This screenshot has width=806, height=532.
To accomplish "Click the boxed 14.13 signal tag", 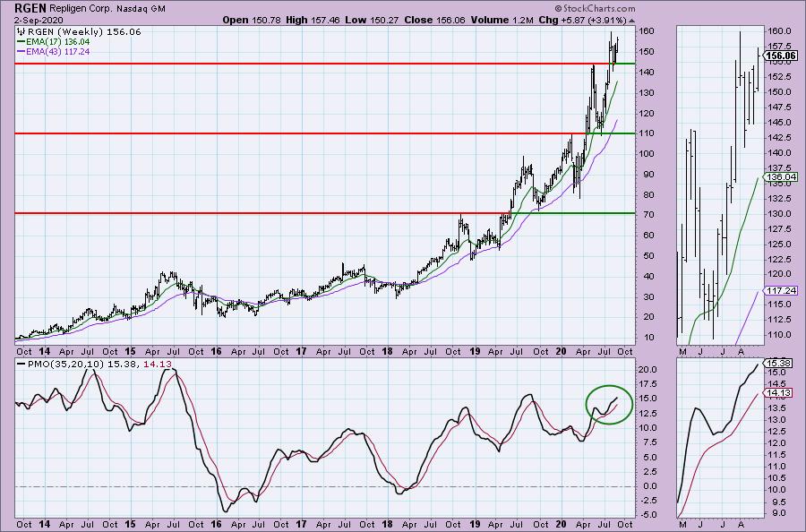I will [779, 393].
